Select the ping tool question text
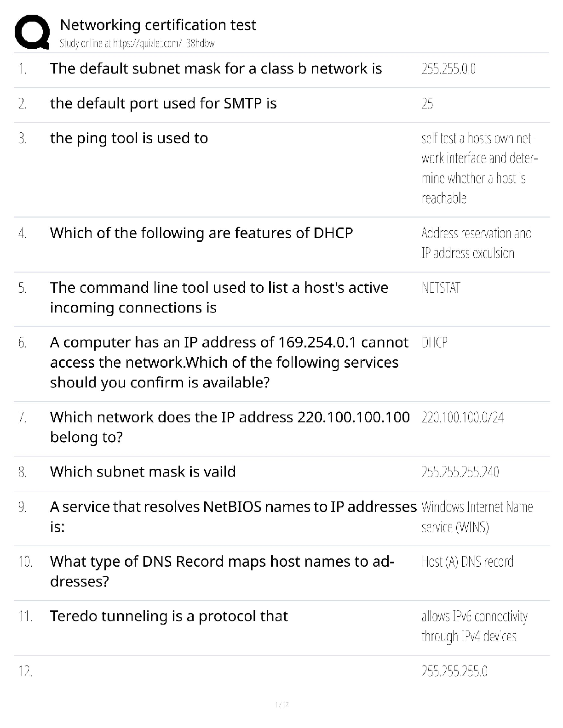This screenshot has height=728, width=563. click(129, 138)
